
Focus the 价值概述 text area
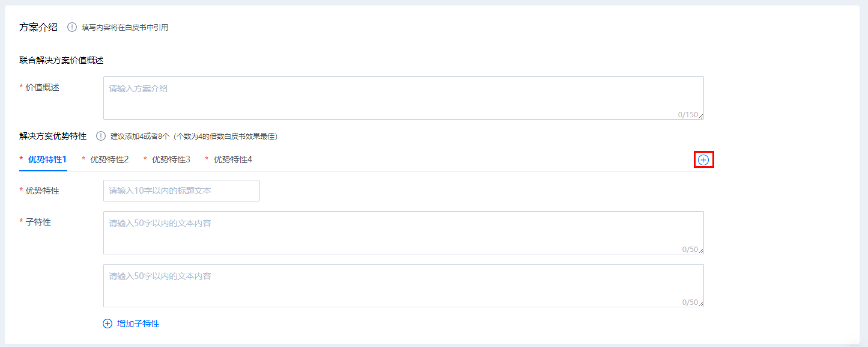(x=403, y=98)
